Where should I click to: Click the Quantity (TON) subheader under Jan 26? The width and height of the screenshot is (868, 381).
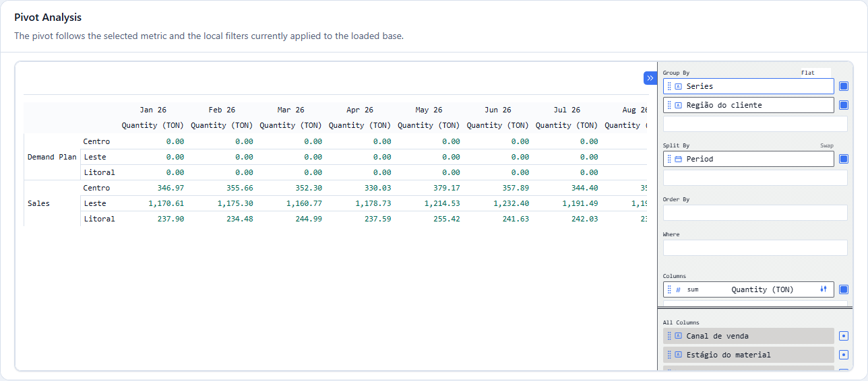tap(153, 125)
